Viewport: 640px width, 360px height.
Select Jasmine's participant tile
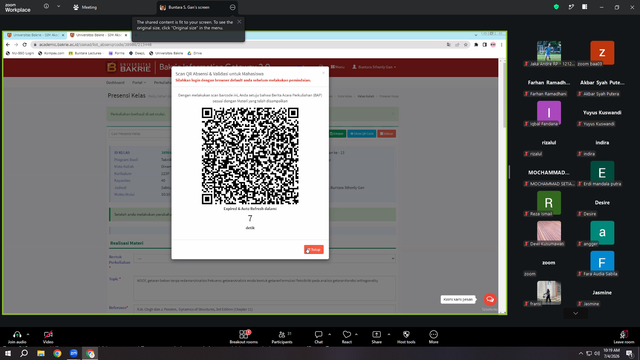tap(602, 293)
